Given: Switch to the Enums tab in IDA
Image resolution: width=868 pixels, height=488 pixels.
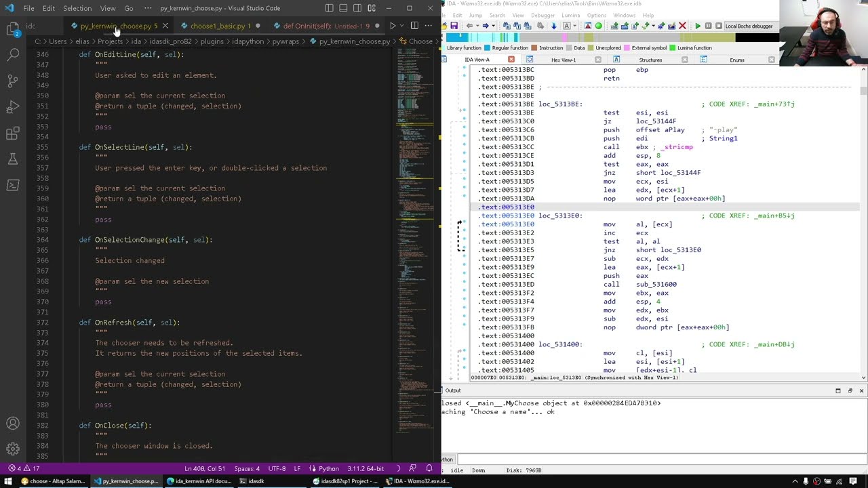Looking at the screenshot, I should (737, 60).
